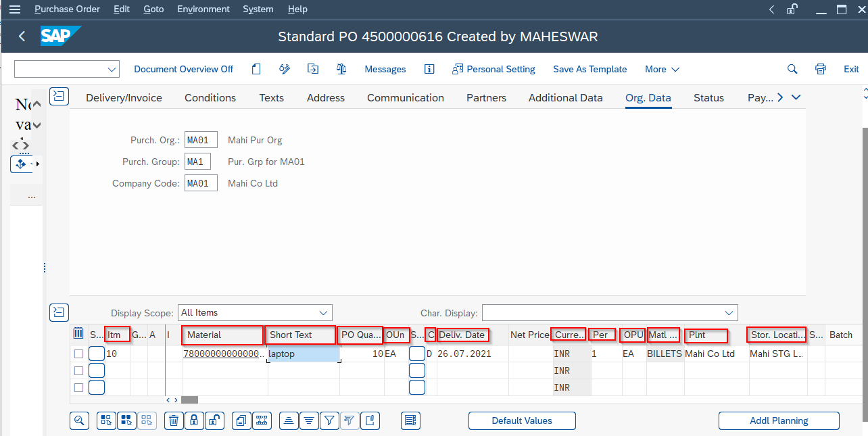Open the Char. Display dropdown
Image resolution: width=868 pixels, height=436 pixels.
coord(729,312)
